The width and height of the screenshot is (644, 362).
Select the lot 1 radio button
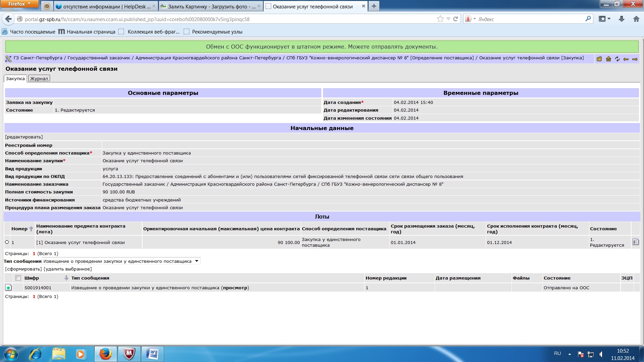[x=7, y=242]
